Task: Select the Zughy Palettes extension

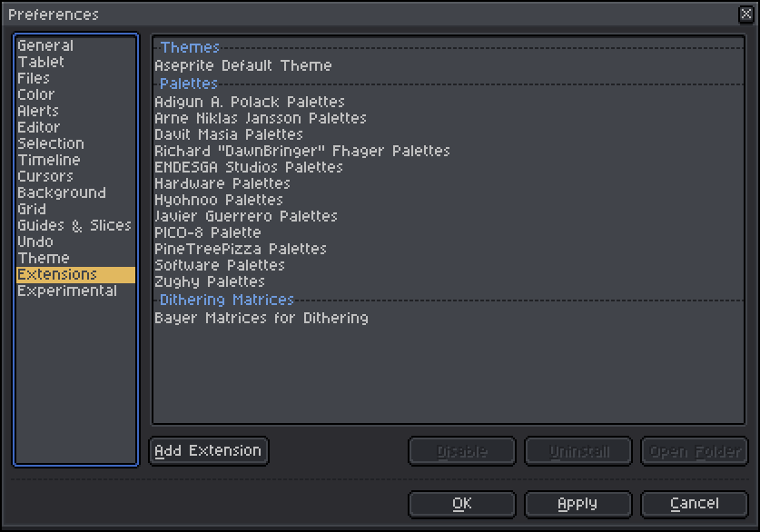Action: tap(210, 281)
